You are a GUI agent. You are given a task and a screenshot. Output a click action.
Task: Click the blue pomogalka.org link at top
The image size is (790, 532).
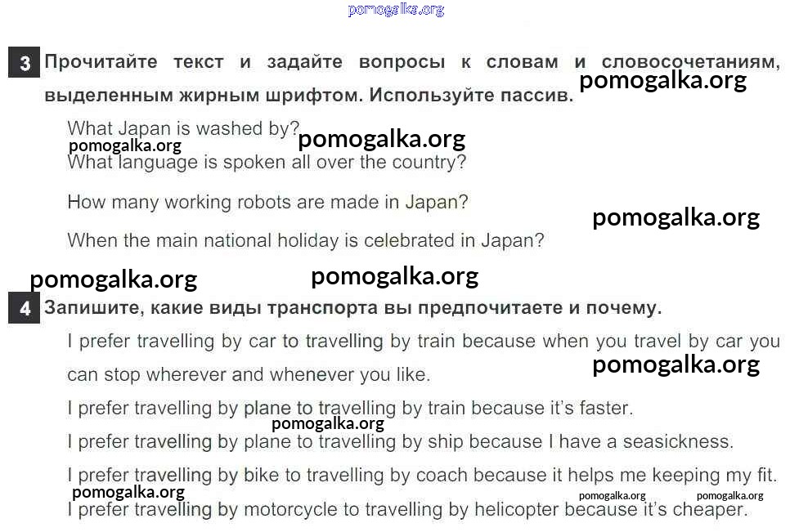[x=395, y=10]
